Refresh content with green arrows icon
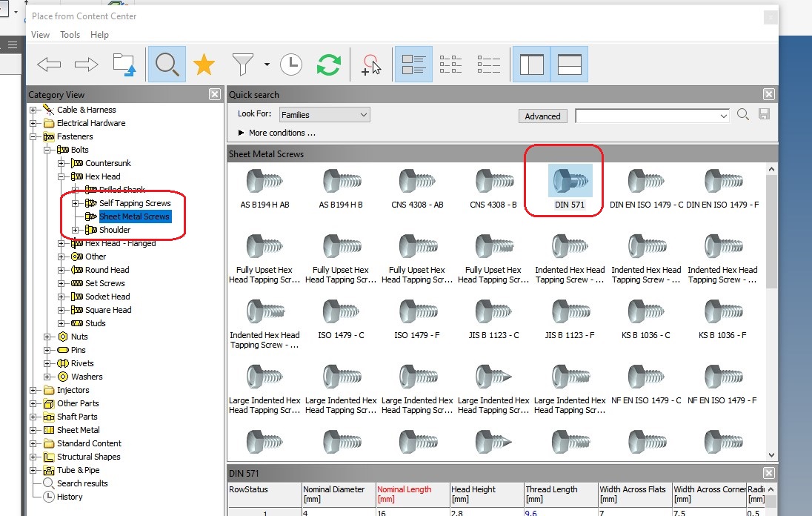Viewport: 812px width, 516px height. coord(329,64)
